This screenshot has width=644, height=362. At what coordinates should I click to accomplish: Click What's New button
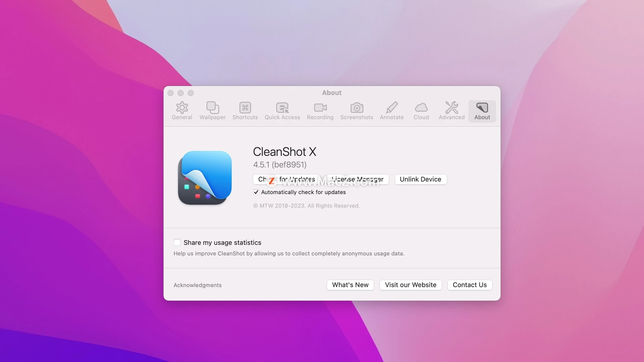[350, 285]
